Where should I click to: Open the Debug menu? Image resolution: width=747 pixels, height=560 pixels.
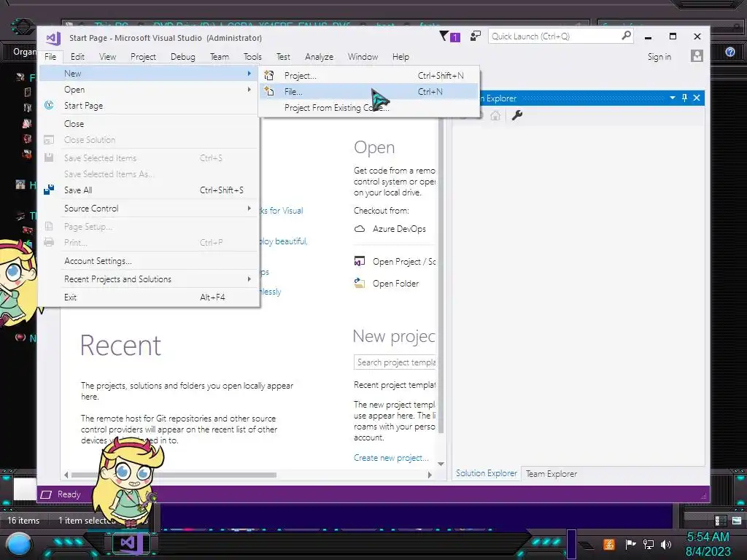click(x=183, y=57)
